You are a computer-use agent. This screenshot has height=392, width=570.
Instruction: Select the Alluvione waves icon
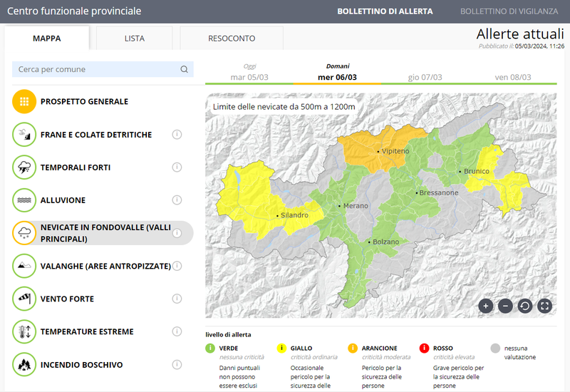click(24, 200)
